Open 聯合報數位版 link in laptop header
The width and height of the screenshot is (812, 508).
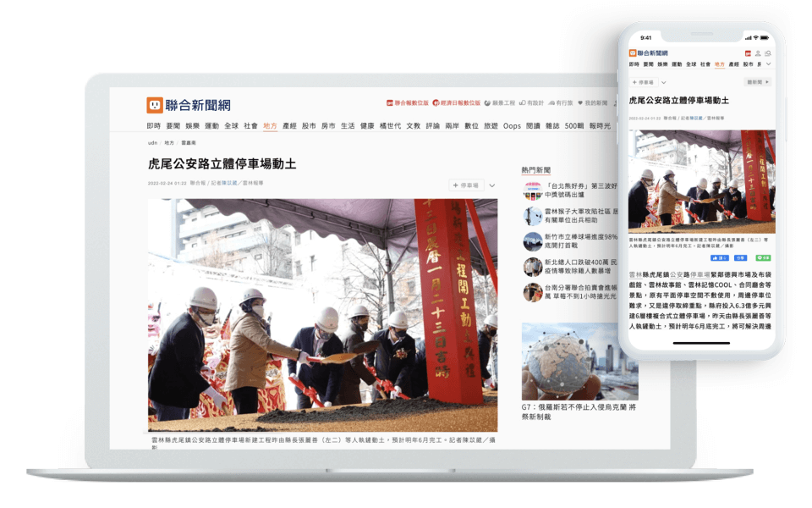click(x=408, y=102)
